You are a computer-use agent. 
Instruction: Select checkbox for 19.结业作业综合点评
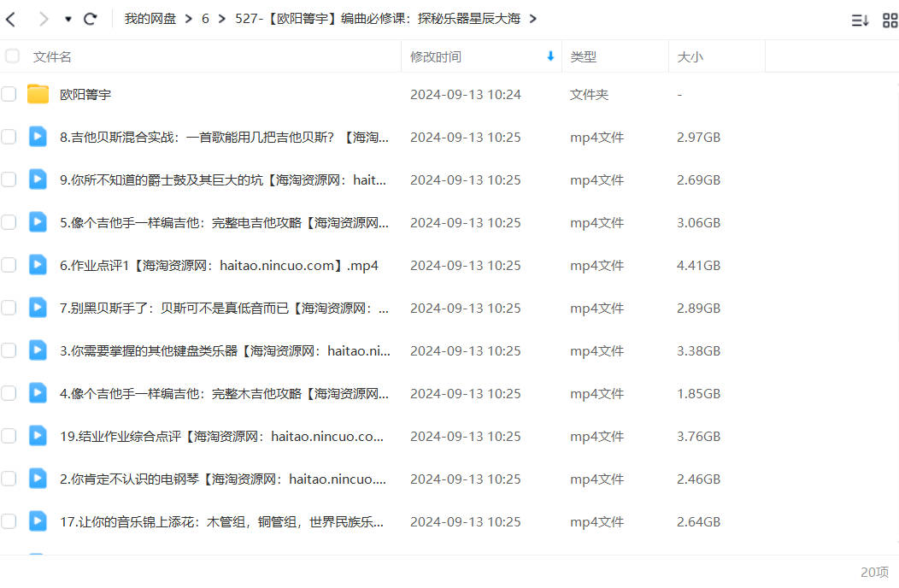(x=9, y=436)
